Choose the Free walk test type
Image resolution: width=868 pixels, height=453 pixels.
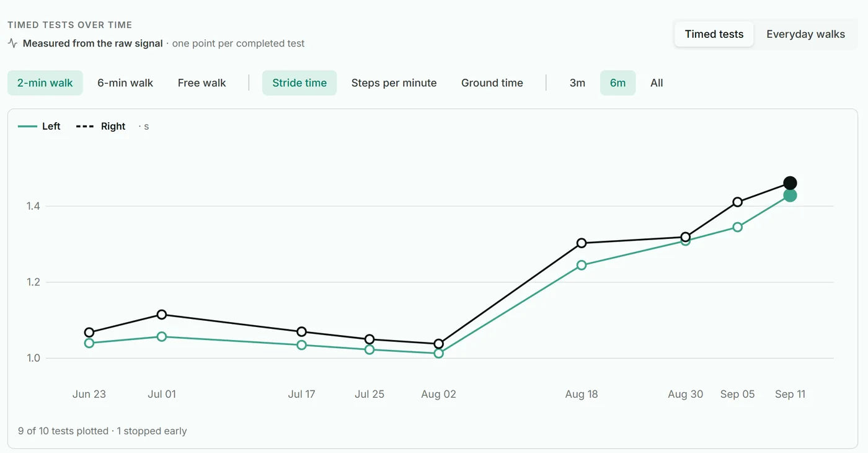tap(202, 83)
